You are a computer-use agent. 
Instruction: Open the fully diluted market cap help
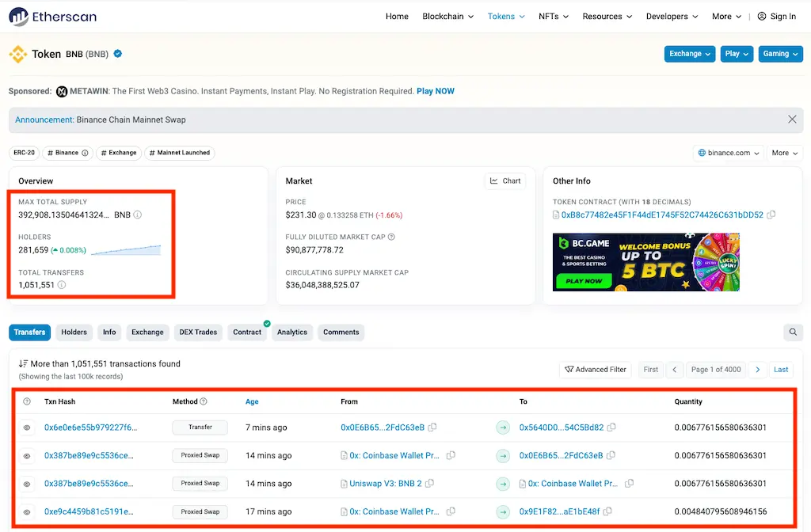point(391,237)
